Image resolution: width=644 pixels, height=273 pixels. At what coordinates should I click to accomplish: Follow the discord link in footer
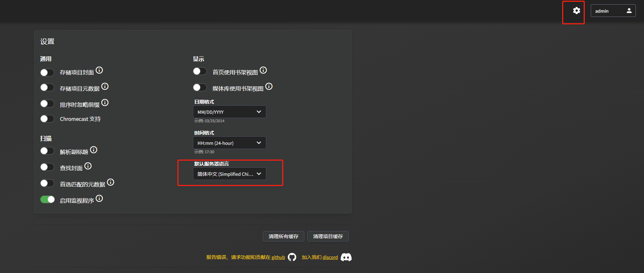click(330, 258)
